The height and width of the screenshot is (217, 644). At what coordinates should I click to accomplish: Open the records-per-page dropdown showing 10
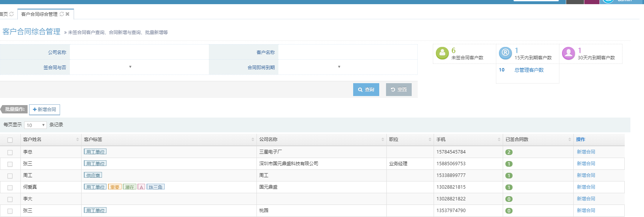pyautogui.click(x=35, y=125)
